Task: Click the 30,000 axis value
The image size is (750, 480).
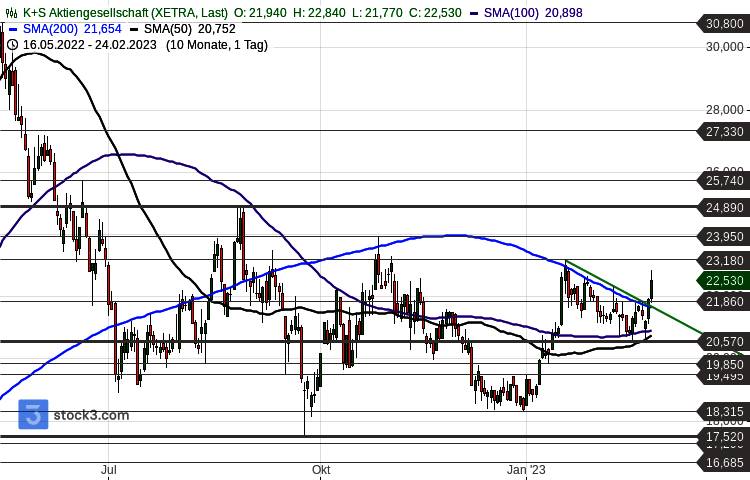Action: [x=724, y=47]
